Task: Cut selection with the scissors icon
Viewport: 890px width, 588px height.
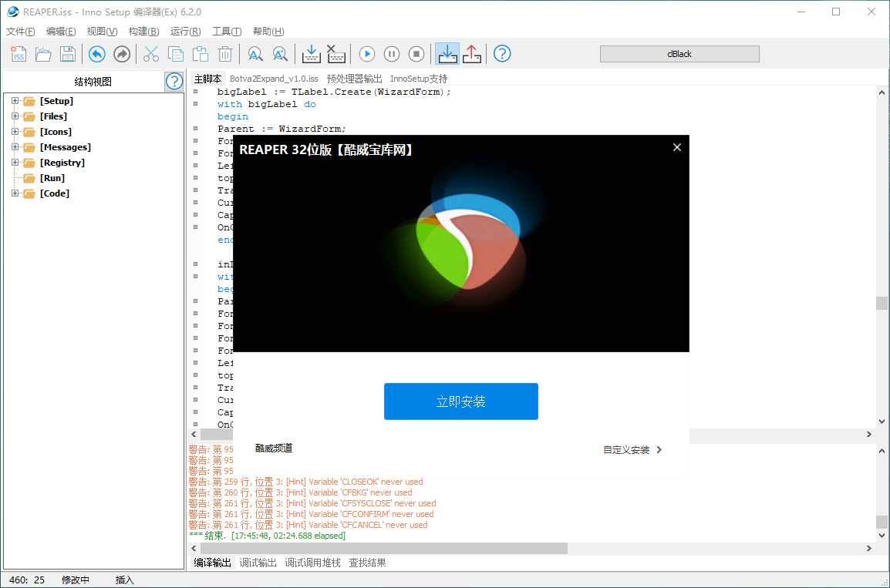Action: point(151,54)
